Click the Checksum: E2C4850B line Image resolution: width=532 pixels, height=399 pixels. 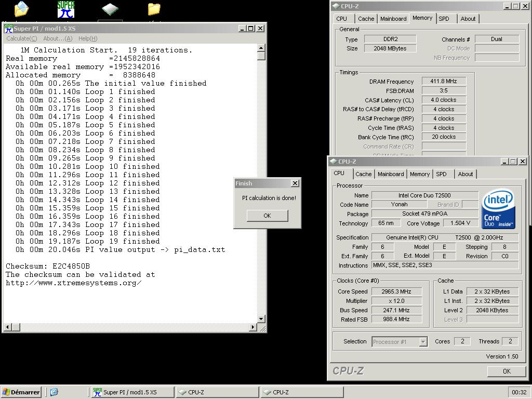(48, 267)
